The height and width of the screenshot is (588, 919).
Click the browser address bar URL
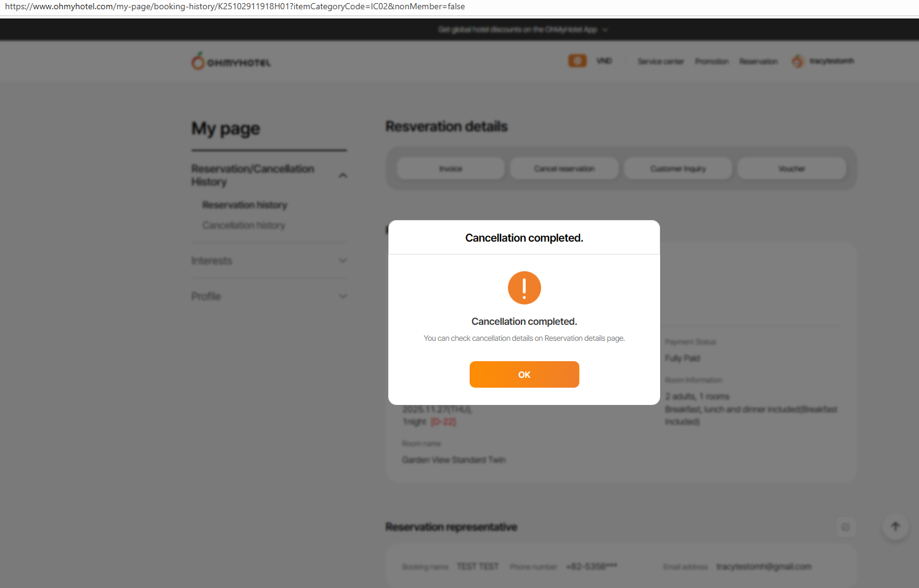pyautogui.click(x=235, y=7)
